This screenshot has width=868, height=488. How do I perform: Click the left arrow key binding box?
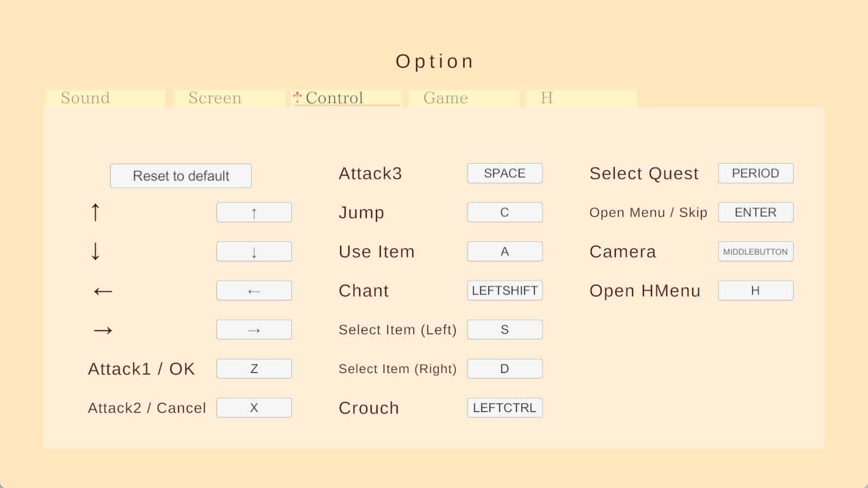(254, 291)
